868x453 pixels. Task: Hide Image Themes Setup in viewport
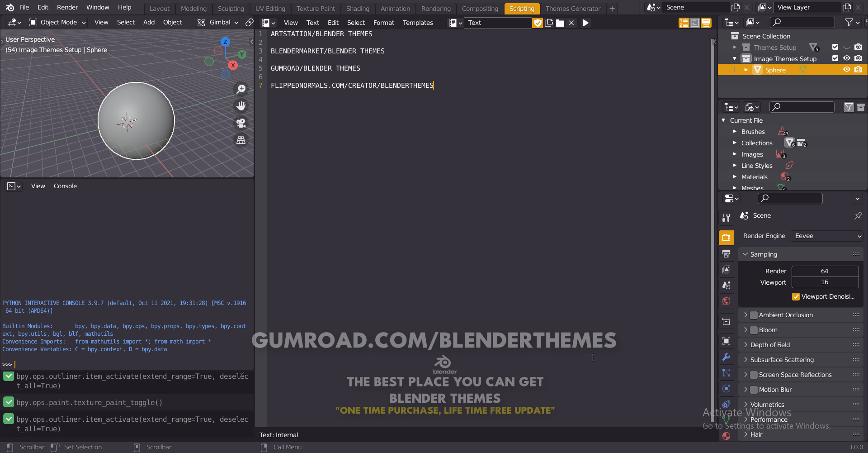pos(847,58)
